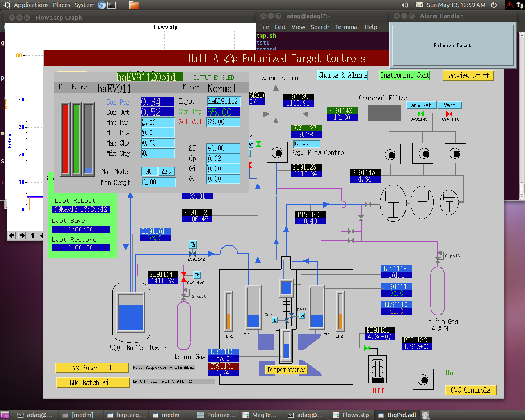Click the red SV91148 valve symbol

450,114
